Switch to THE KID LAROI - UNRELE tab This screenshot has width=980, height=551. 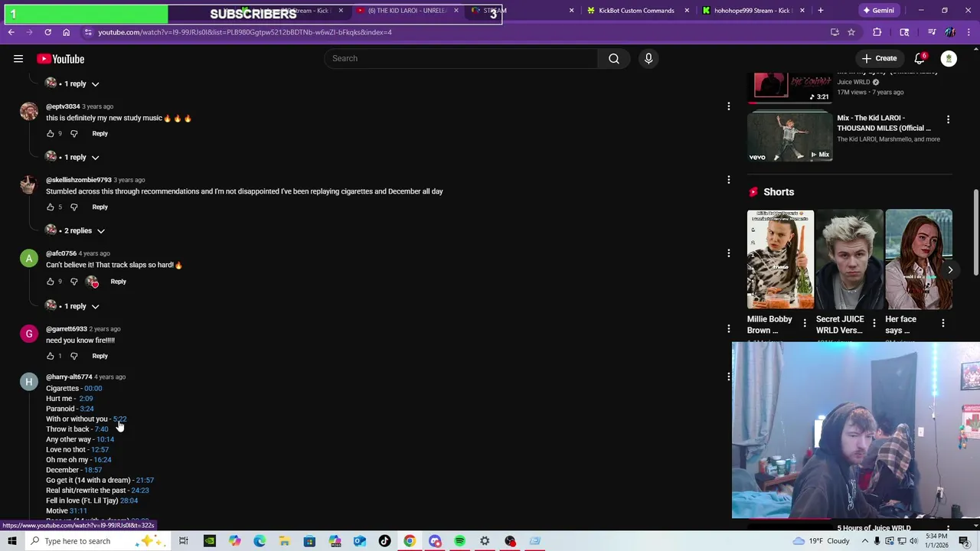point(407,11)
